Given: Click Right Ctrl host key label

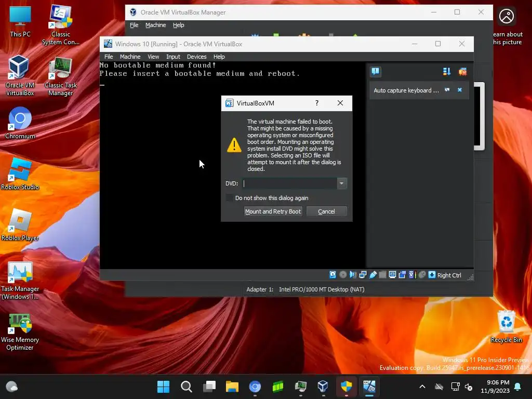Looking at the screenshot, I should coord(449,275).
